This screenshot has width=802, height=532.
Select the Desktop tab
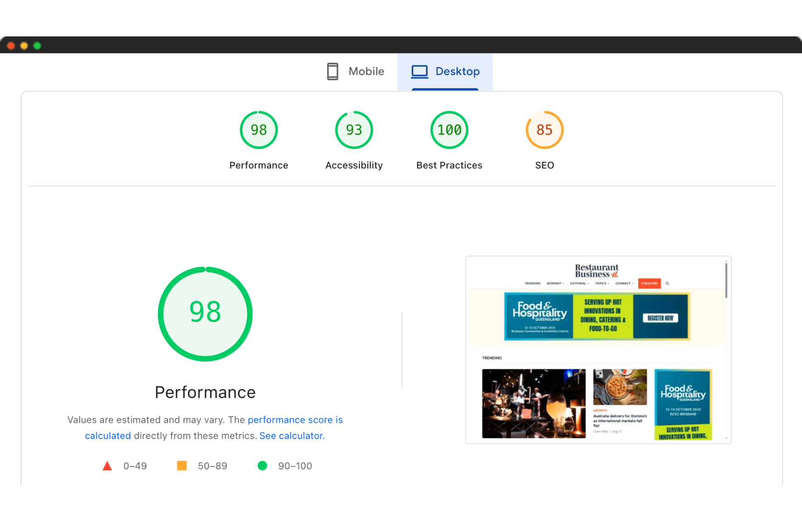pyautogui.click(x=445, y=71)
